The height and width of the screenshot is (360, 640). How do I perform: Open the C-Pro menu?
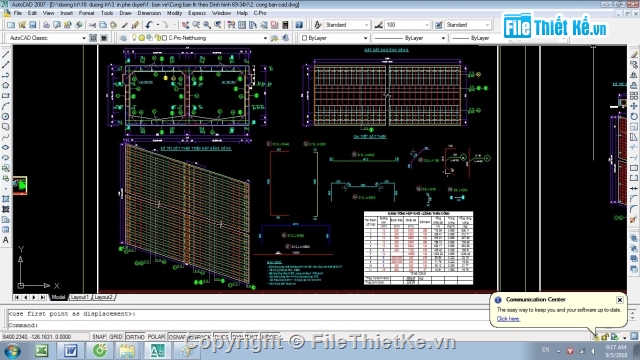260,13
